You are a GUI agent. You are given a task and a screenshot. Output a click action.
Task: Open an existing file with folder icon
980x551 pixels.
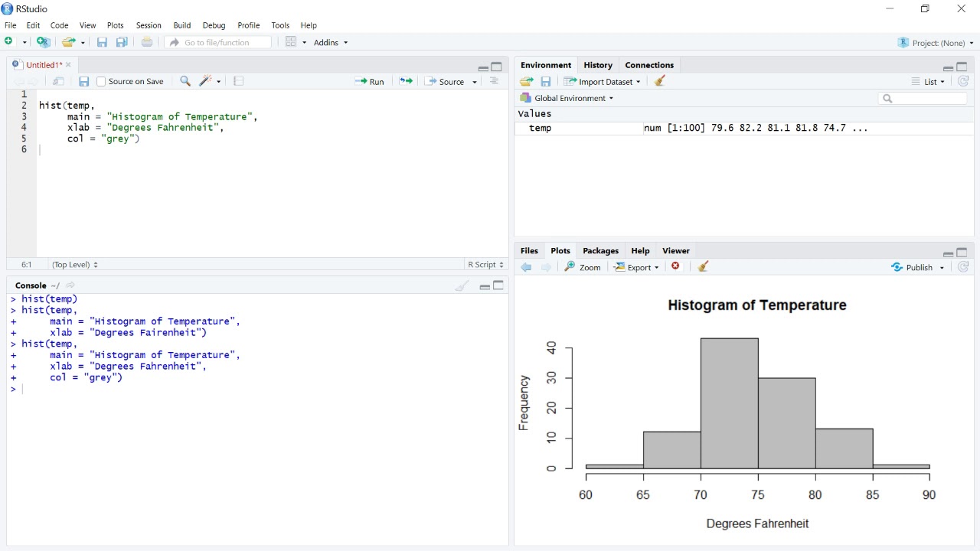pyautogui.click(x=69, y=42)
